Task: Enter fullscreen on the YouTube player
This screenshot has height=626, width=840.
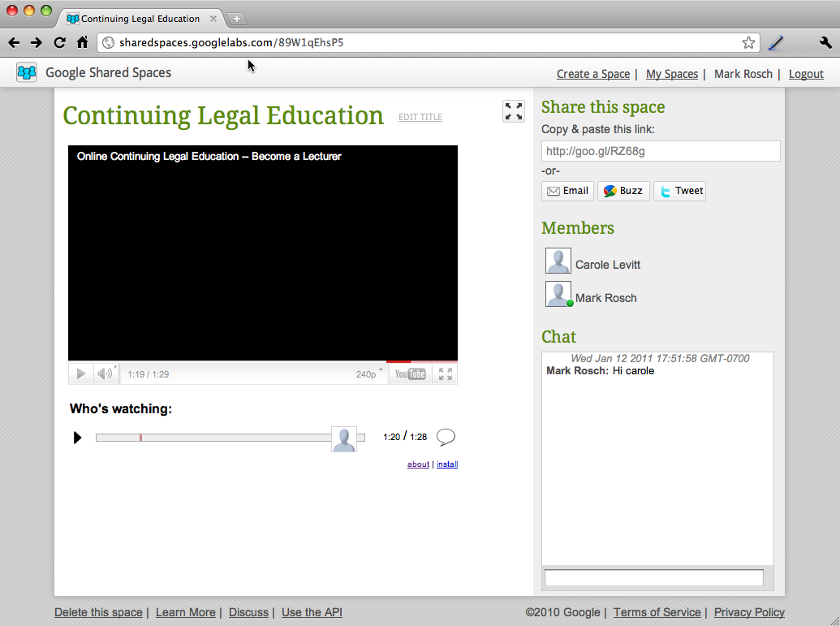Action: pyautogui.click(x=446, y=374)
